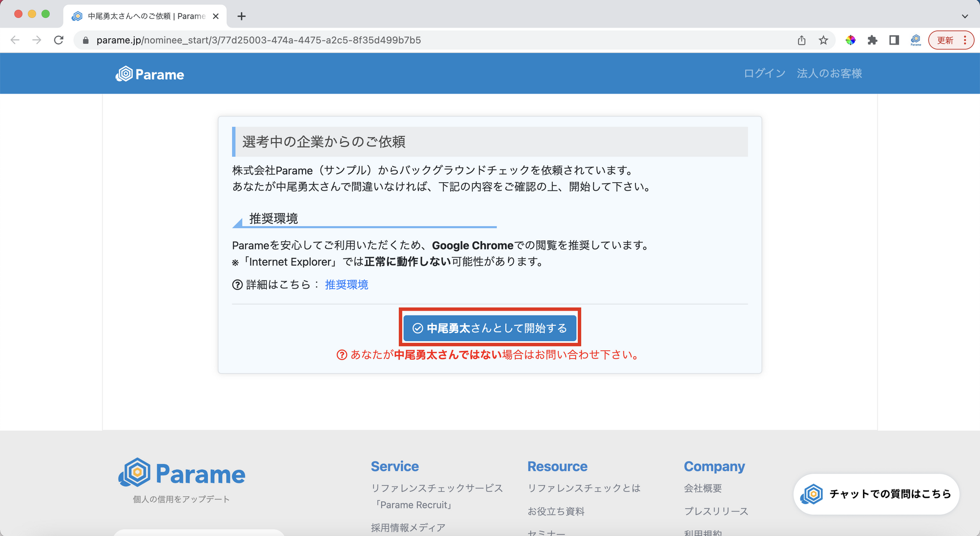Open the Parame extension icon in toolbar
980x536 pixels.
pos(916,40)
